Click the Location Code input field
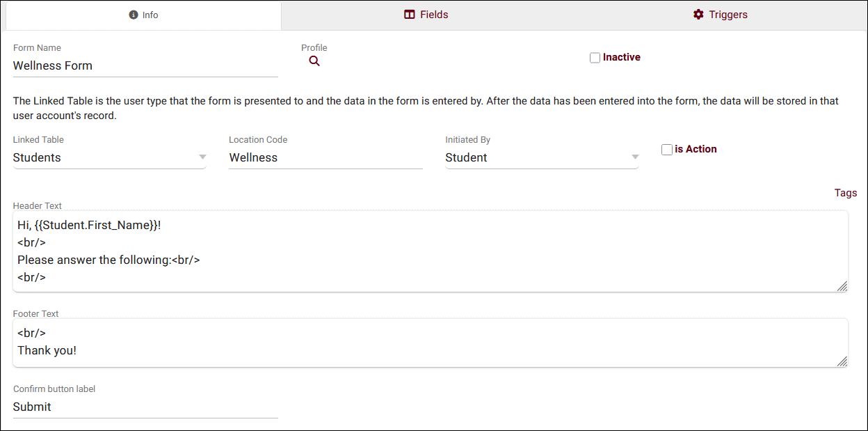The height and width of the screenshot is (431, 868). (325, 157)
